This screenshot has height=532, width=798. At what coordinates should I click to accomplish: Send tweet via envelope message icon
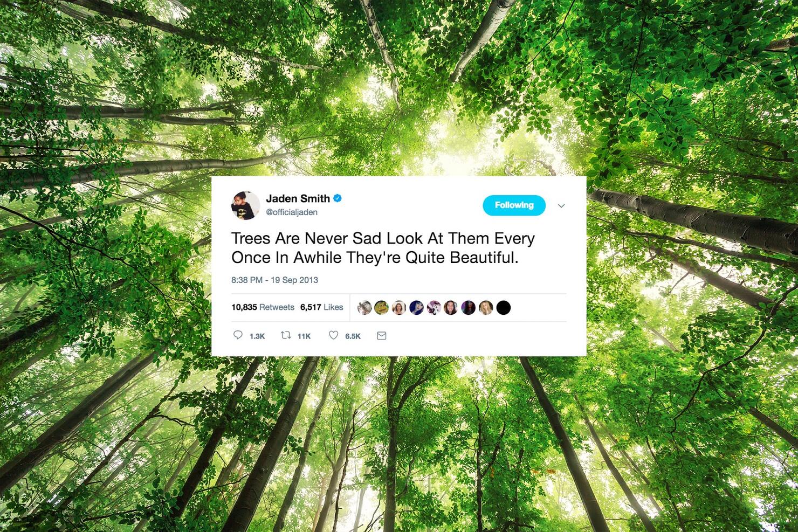[382, 336]
